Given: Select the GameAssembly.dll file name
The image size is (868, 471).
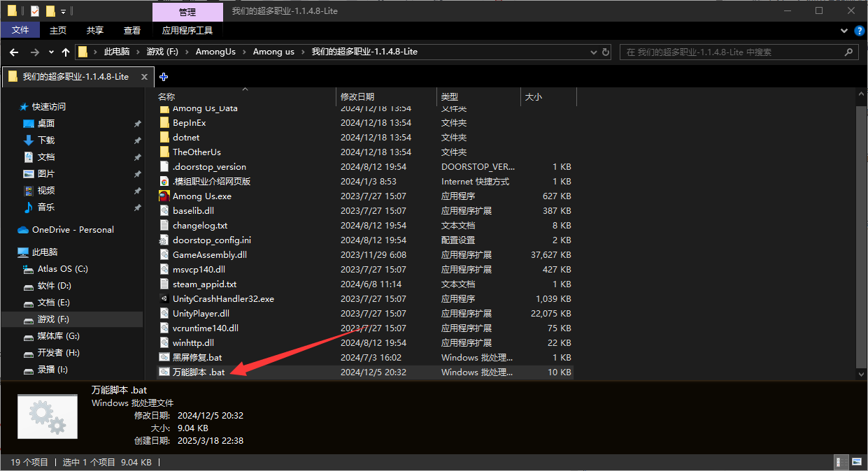Looking at the screenshot, I should pos(210,254).
